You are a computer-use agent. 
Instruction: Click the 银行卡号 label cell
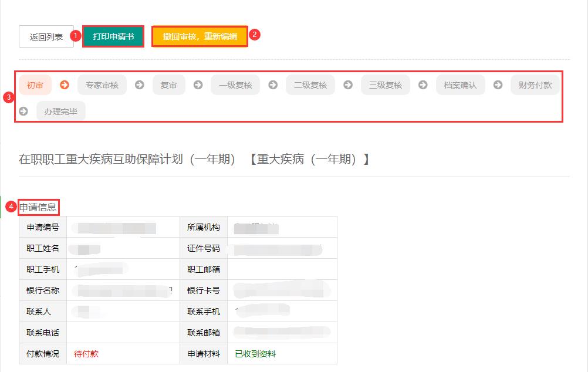(x=204, y=290)
